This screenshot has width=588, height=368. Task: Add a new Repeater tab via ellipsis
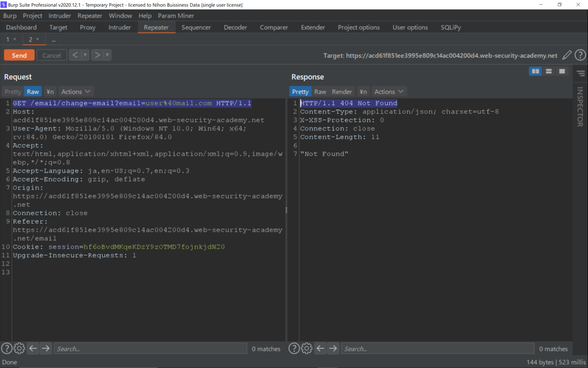(x=53, y=39)
